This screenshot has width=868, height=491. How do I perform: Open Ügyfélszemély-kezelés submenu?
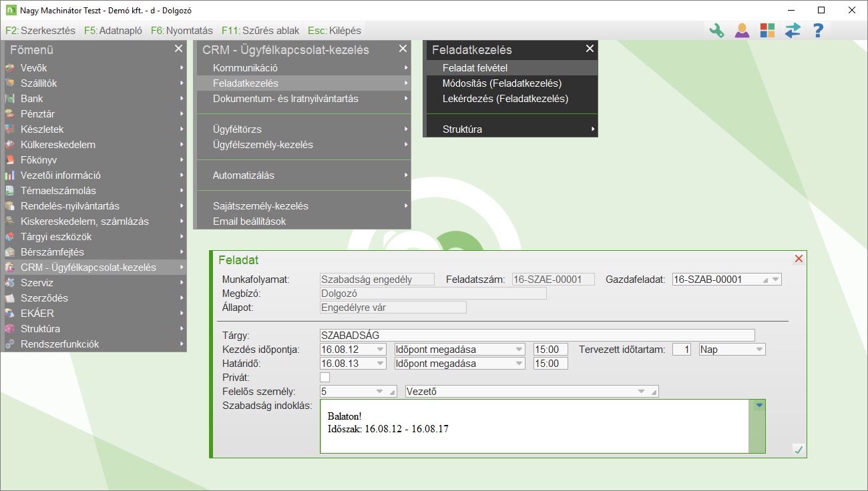(x=304, y=145)
